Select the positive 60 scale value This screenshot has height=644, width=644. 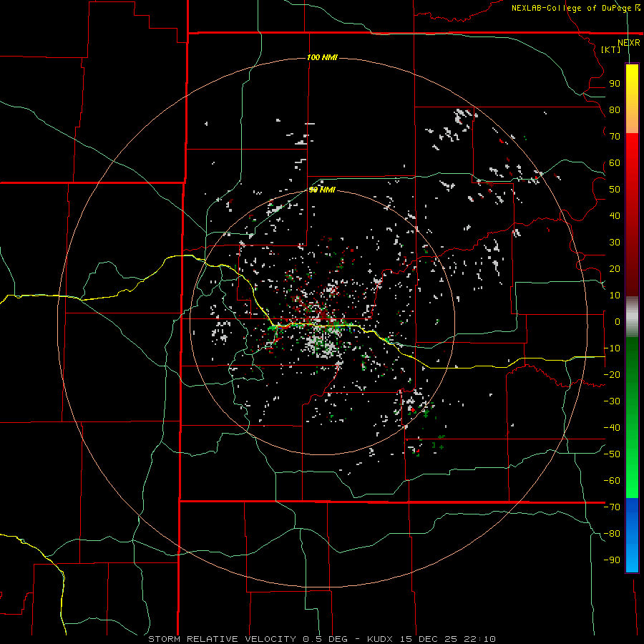pos(615,163)
